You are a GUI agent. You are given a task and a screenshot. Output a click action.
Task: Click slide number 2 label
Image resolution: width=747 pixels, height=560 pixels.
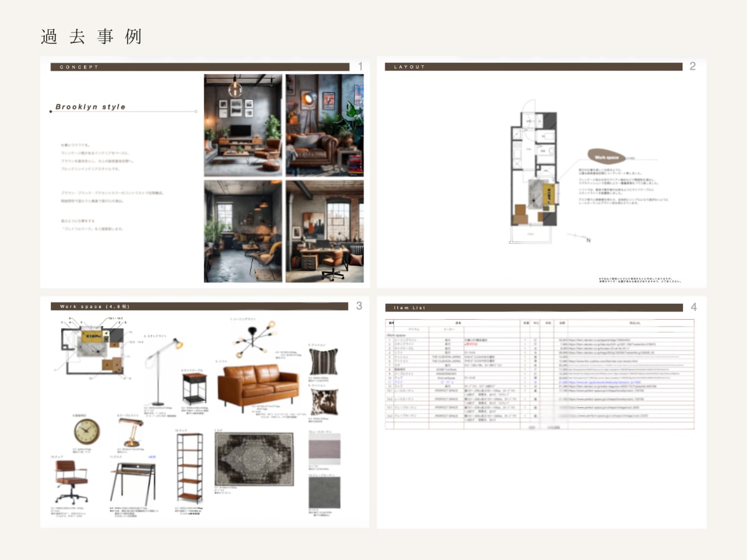click(x=693, y=66)
